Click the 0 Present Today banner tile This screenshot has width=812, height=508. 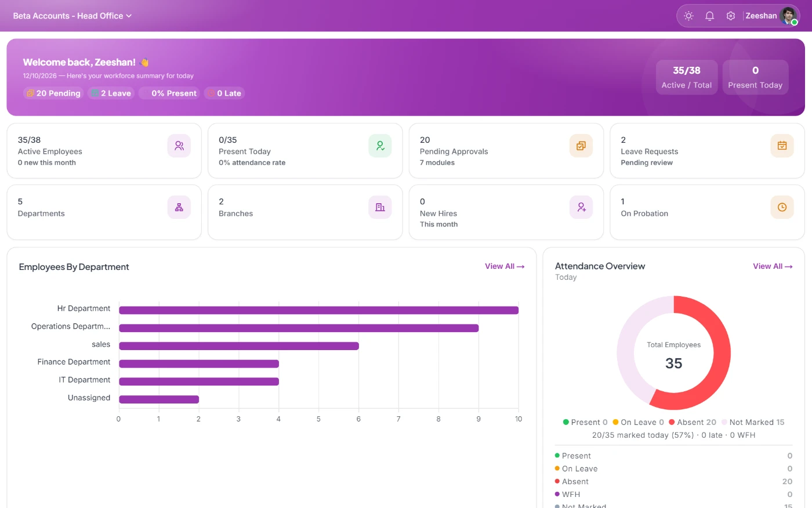755,77
